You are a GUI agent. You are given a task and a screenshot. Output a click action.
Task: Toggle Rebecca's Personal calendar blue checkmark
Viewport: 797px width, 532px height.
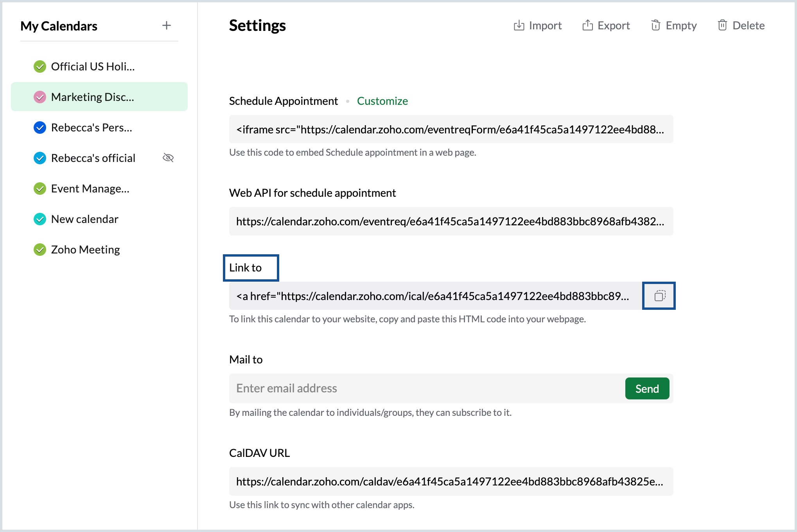click(x=40, y=128)
